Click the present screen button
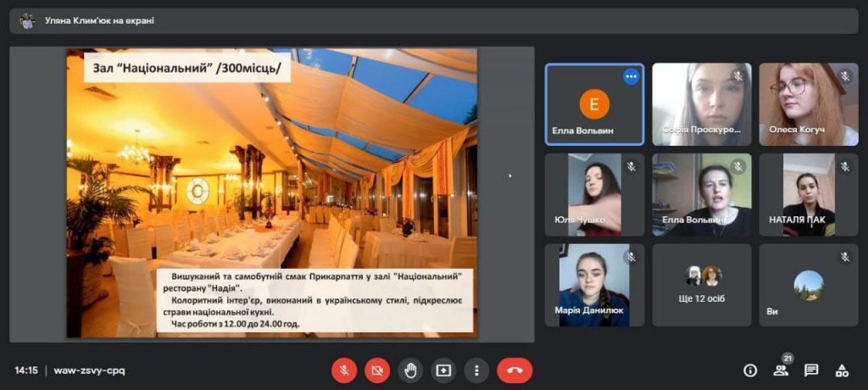 [443, 370]
